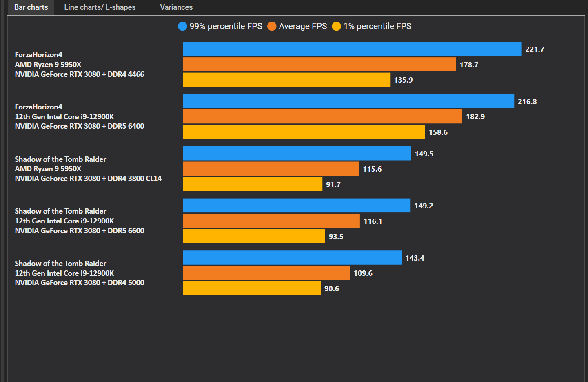
Task: Select the yellow bar valued 90.6
Action: (252, 288)
